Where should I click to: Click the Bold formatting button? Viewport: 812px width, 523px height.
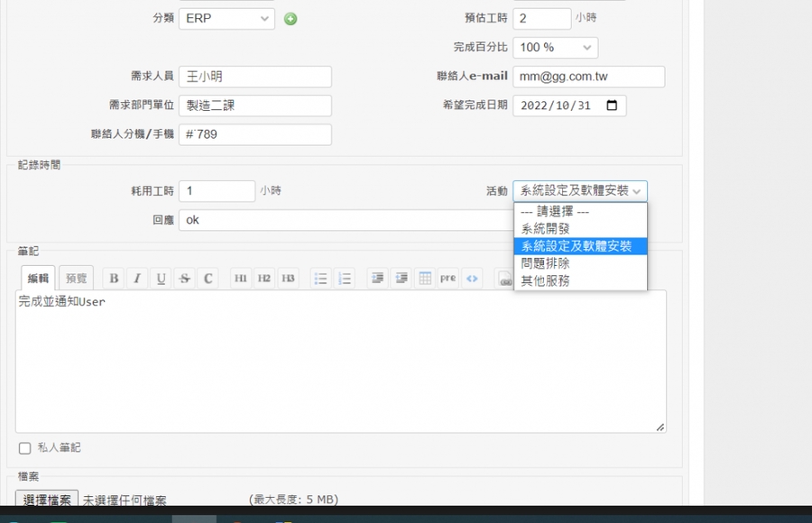click(114, 279)
